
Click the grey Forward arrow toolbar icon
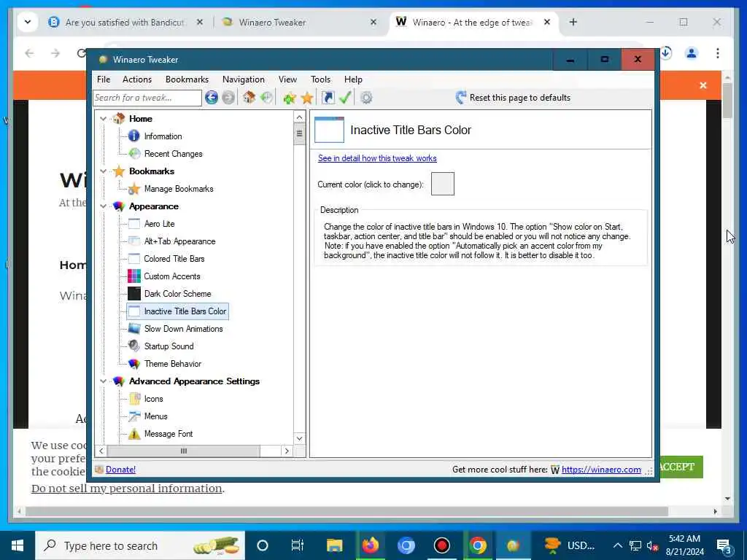(x=228, y=98)
